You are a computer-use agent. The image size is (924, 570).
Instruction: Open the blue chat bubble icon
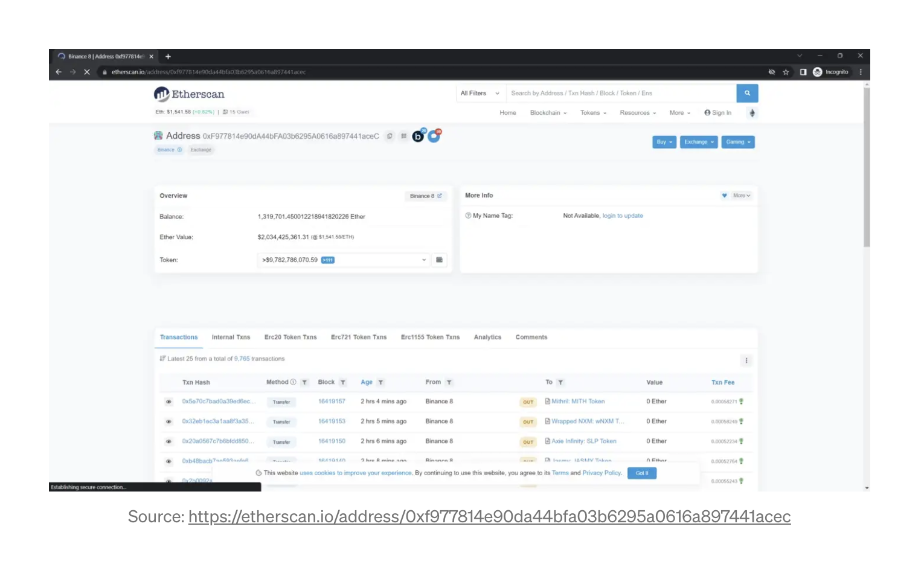(x=434, y=136)
